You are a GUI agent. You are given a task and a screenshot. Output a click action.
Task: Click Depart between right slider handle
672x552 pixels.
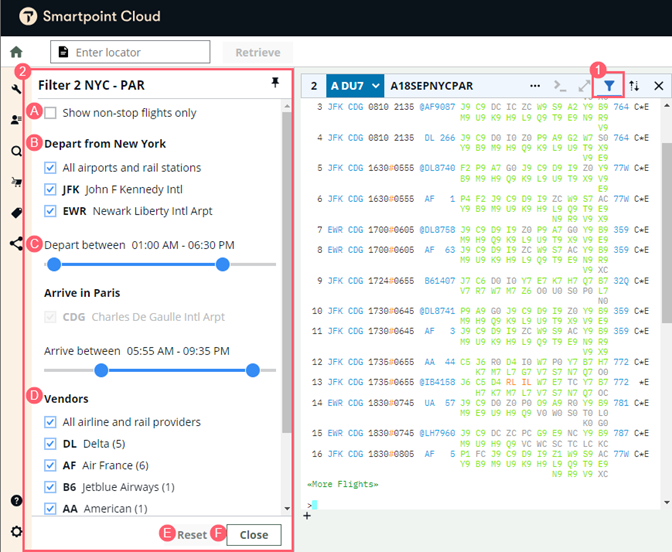[222, 264]
